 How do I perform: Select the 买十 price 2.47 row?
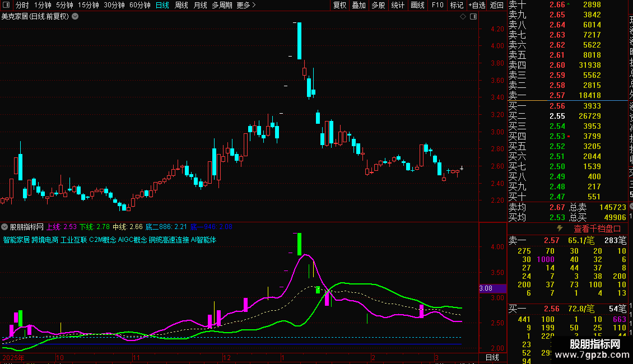tap(567, 197)
